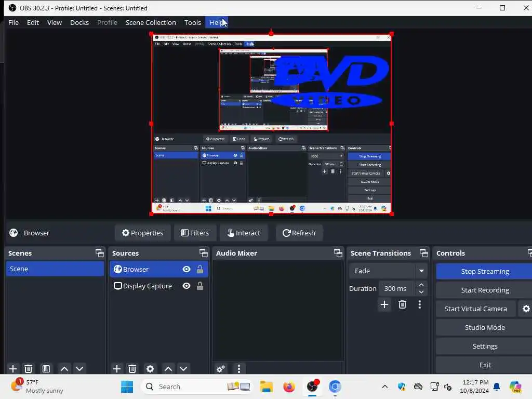This screenshot has width=532, height=399.
Task: Click Interact button for Browser source
Action: click(244, 233)
